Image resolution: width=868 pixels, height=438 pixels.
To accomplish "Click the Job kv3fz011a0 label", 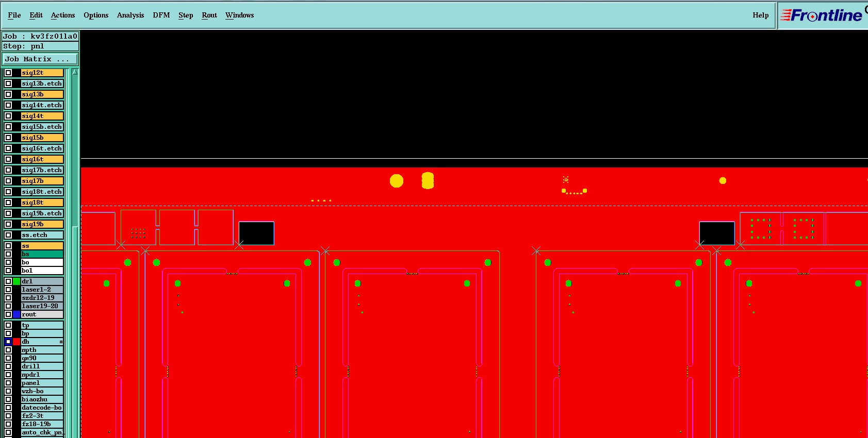I will click(x=40, y=37).
